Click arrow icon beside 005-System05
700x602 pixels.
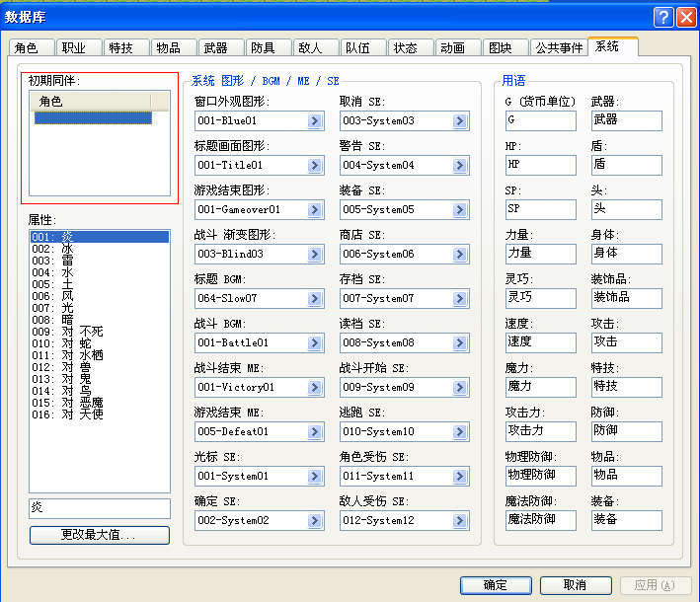pyautogui.click(x=460, y=210)
